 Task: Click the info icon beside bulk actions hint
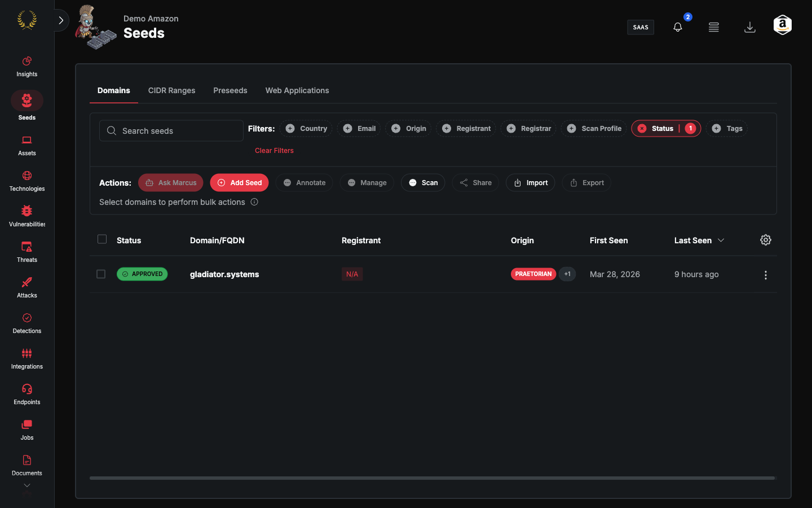[254, 202]
